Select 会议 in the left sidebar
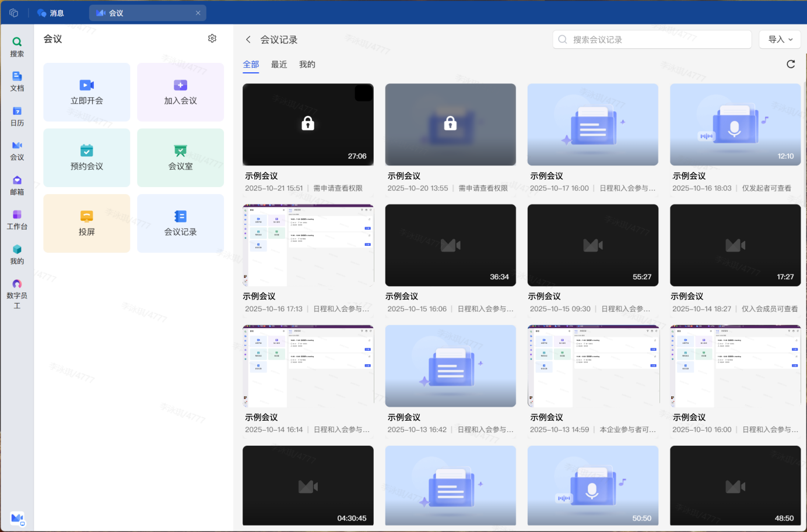 [17, 151]
